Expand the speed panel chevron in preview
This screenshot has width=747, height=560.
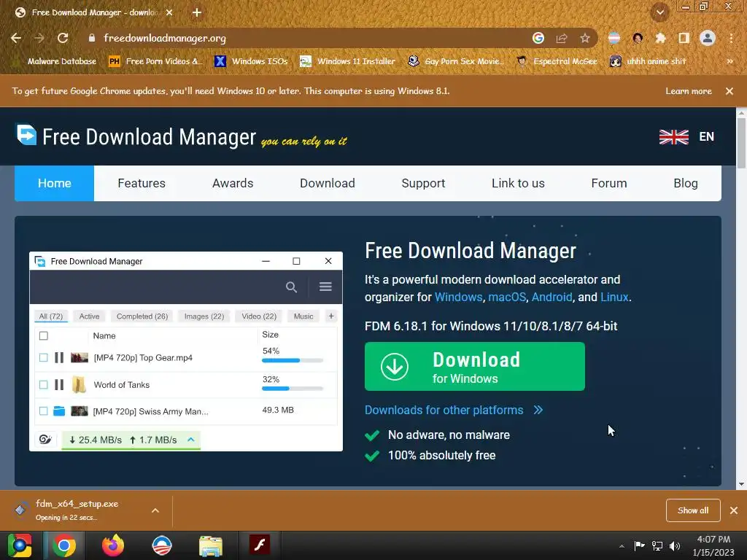coord(191,440)
